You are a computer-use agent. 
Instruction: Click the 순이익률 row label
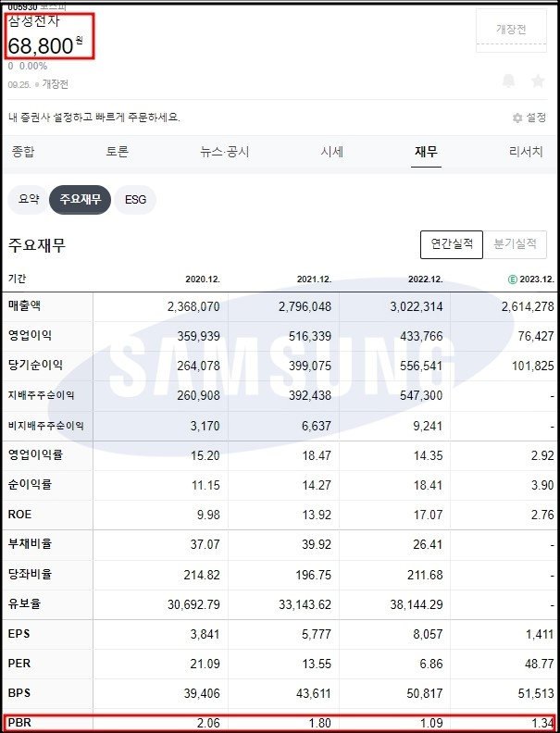(30, 484)
